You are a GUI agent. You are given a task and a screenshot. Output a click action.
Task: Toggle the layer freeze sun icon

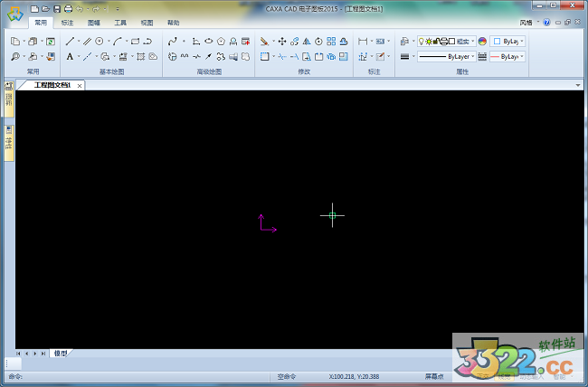[x=428, y=41]
